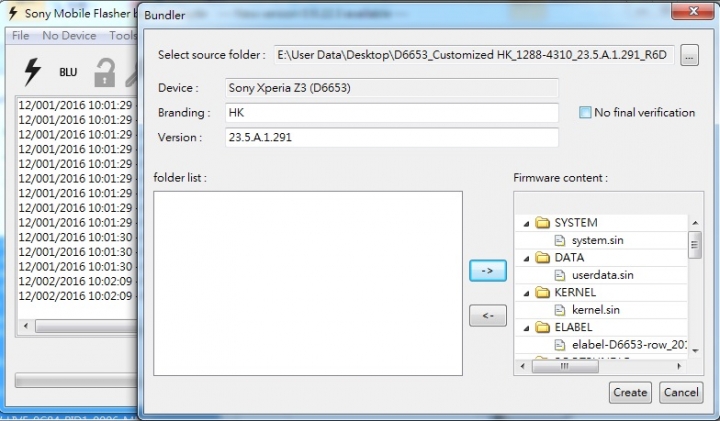Image resolution: width=720 pixels, height=421 pixels.
Task: Select userdata.sin in firmware content
Action: coord(602,275)
